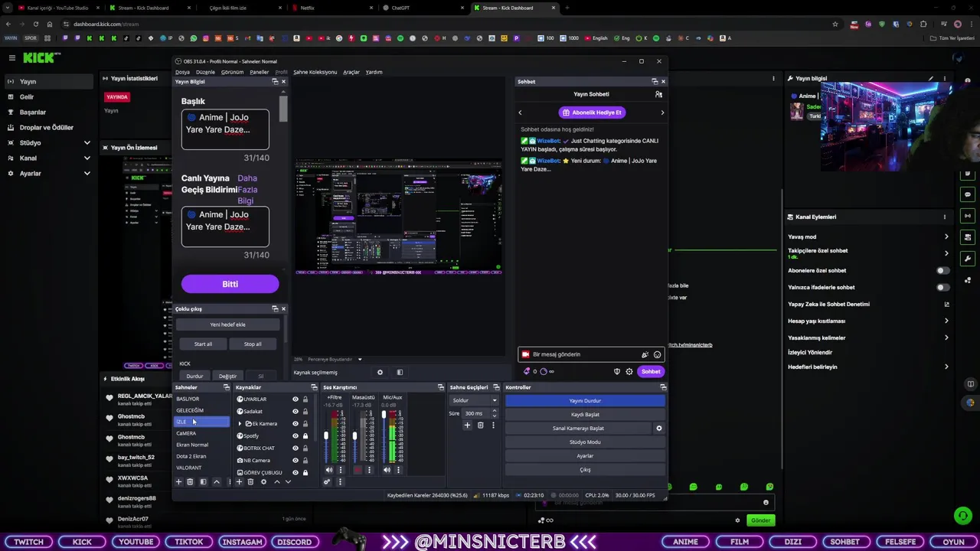The height and width of the screenshot is (551, 980).
Task: Open the Dosya menu in OBS
Action: (182, 72)
